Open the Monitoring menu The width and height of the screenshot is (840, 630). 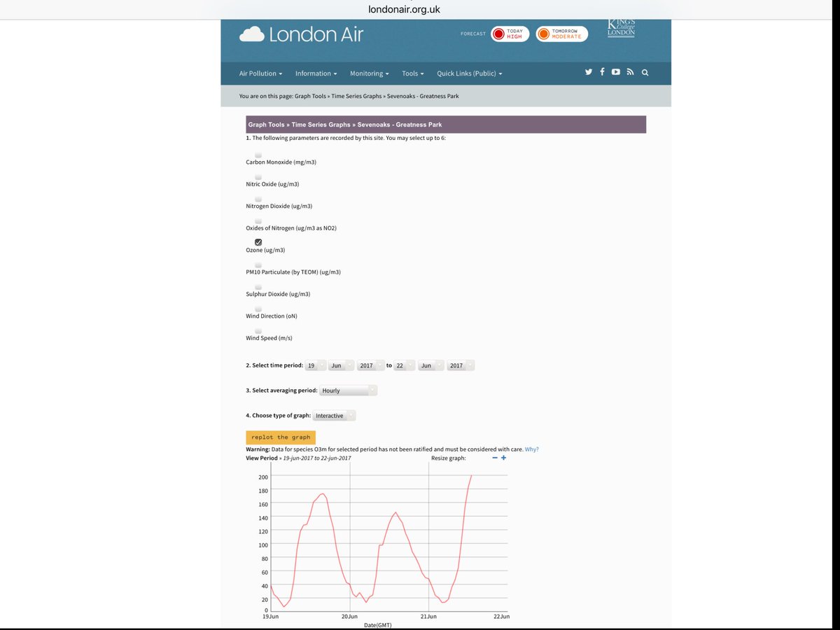click(370, 73)
